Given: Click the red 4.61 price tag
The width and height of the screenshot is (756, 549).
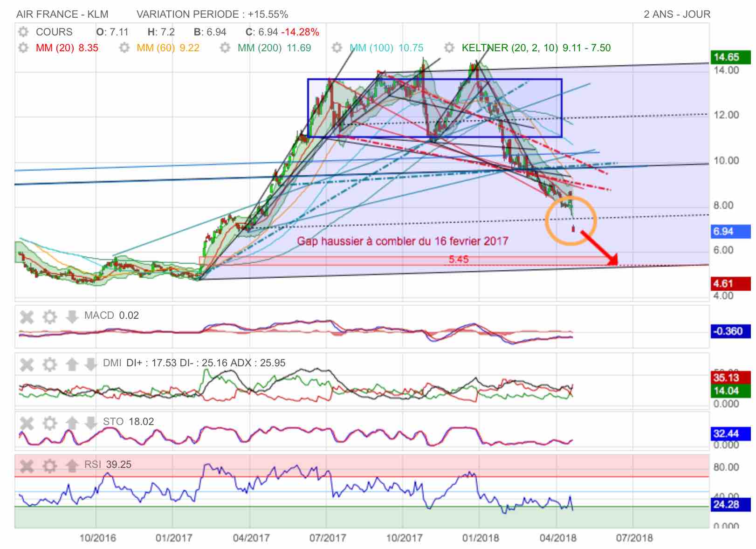Looking at the screenshot, I should [x=730, y=283].
